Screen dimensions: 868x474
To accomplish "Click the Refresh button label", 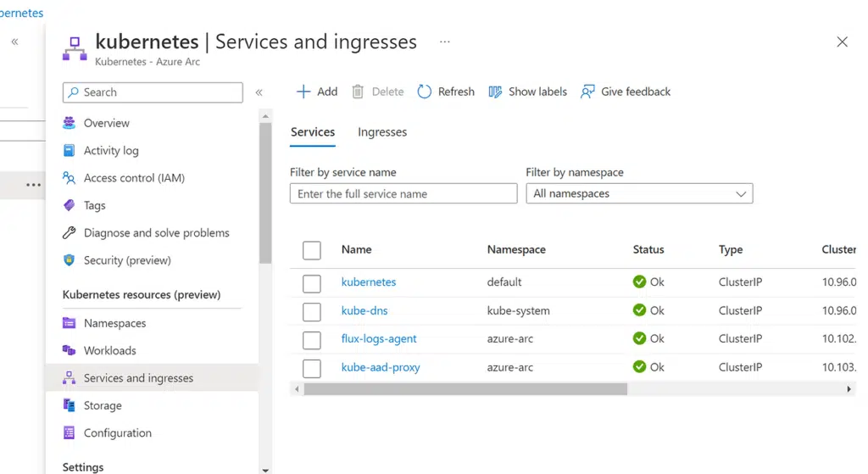I will click(456, 92).
